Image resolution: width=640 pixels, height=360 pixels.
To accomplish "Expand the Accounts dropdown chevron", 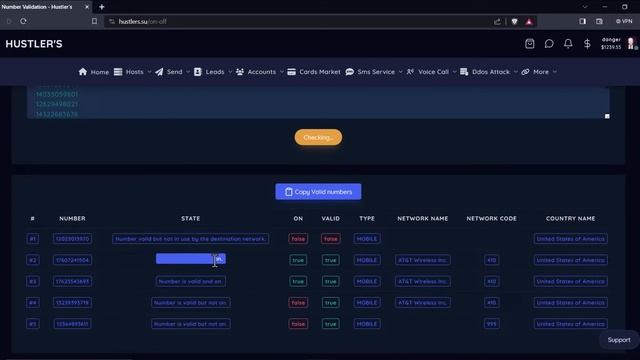I will (281, 72).
